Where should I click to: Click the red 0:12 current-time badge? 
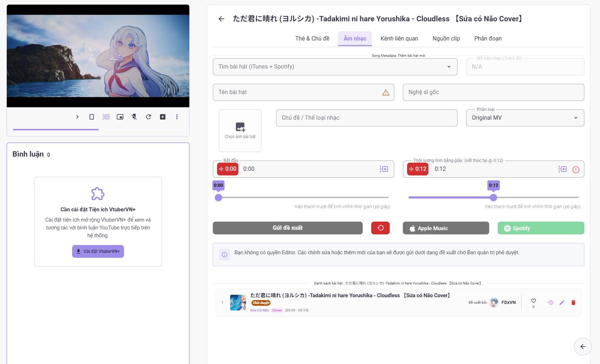pyautogui.click(x=418, y=169)
